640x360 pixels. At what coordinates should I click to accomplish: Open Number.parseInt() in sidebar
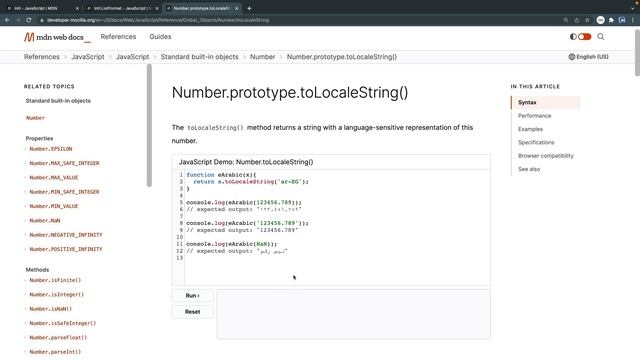pos(55,351)
